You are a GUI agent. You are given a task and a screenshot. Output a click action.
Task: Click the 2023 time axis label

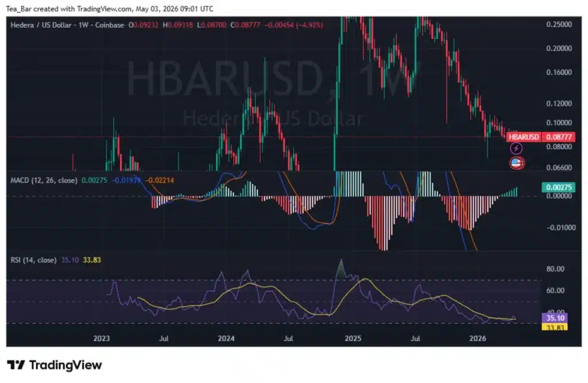pos(102,338)
